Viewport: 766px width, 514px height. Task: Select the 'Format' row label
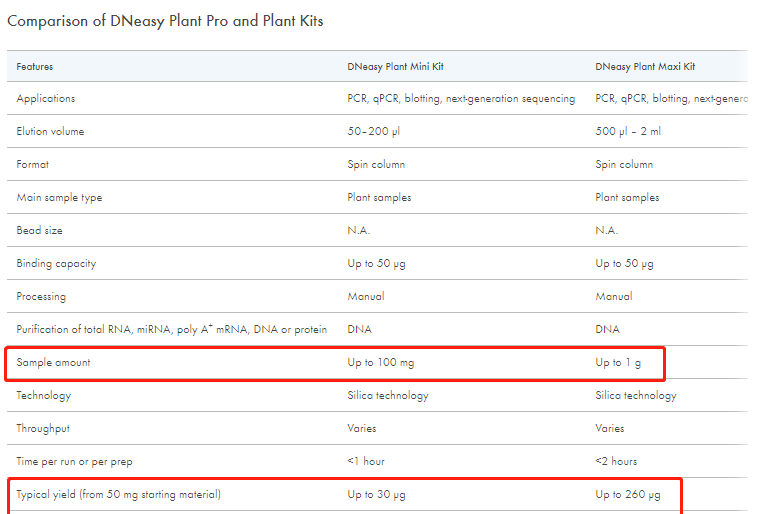pos(33,164)
